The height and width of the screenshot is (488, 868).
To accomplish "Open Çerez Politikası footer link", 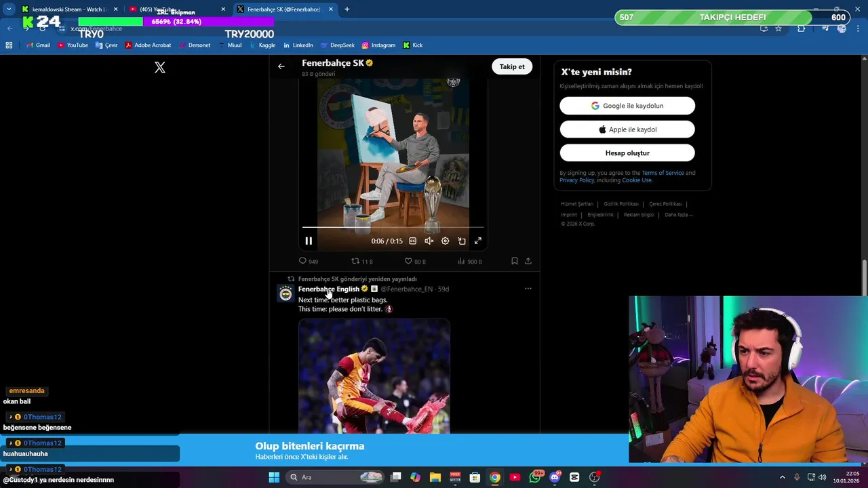I will [x=665, y=204].
